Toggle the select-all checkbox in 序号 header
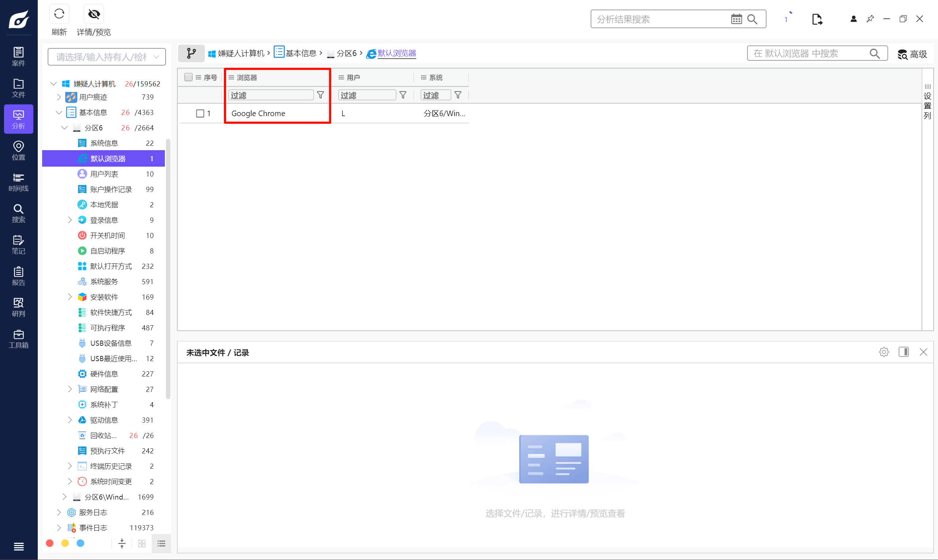938x560 pixels. click(x=188, y=77)
